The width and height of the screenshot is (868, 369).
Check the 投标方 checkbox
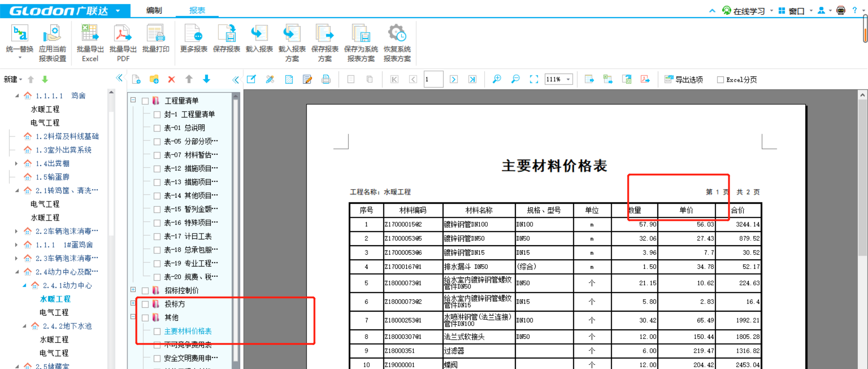[145, 304]
